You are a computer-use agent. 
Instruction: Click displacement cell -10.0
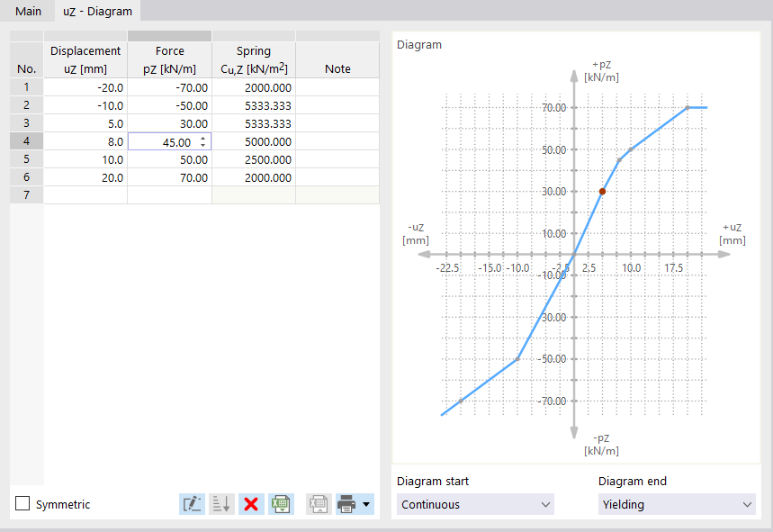85,105
